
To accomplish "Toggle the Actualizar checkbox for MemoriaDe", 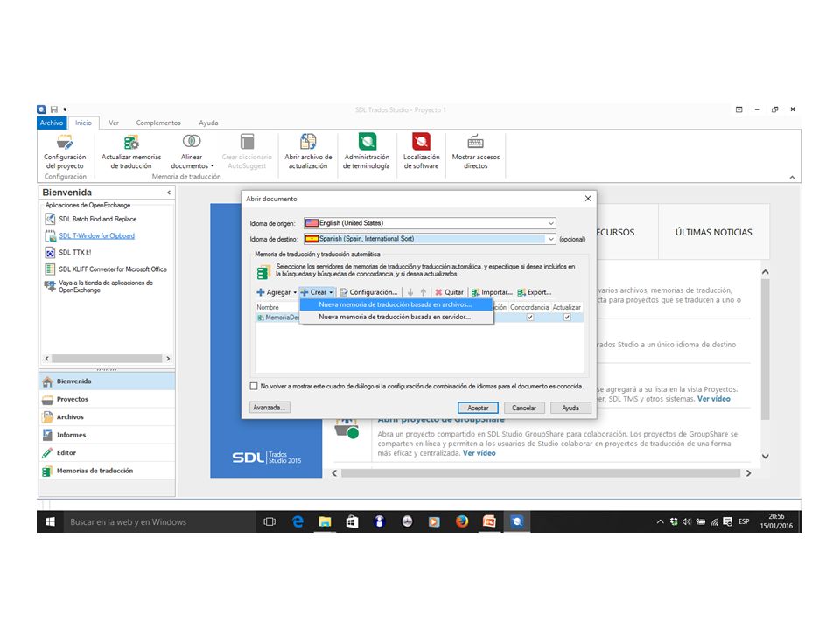I will (x=567, y=318).
